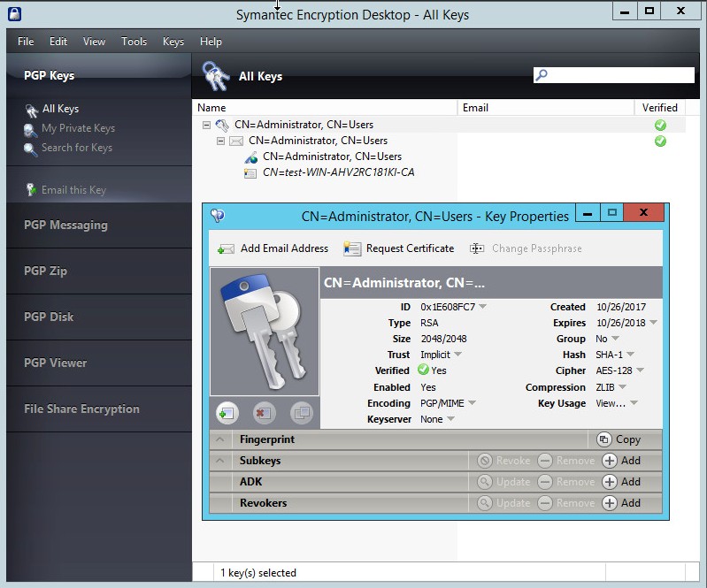Image resolution: width=707 pixels, height=588 pixels.
Task: Click the magnifier icon in search box
Action: (x=542, y=75)
